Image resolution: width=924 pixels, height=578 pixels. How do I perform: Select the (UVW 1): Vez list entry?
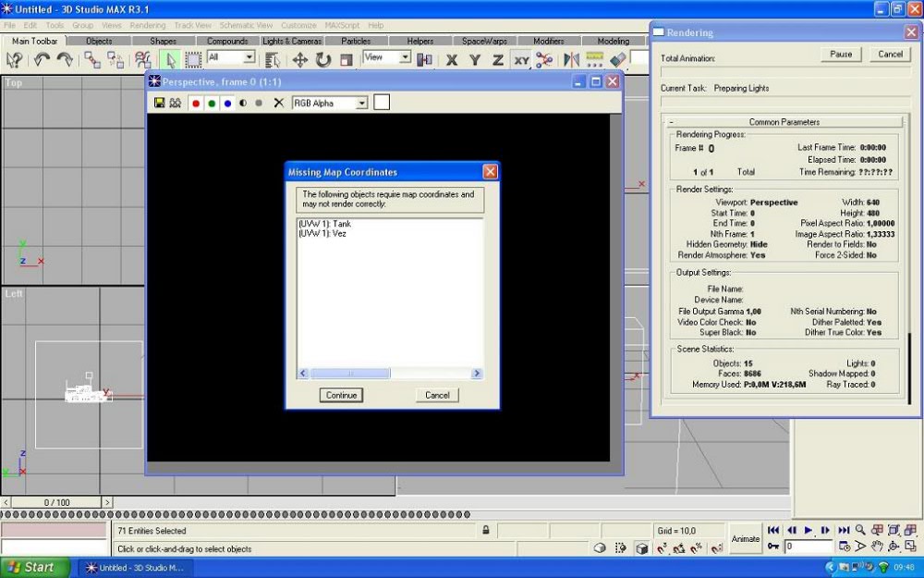pos(322,233)
